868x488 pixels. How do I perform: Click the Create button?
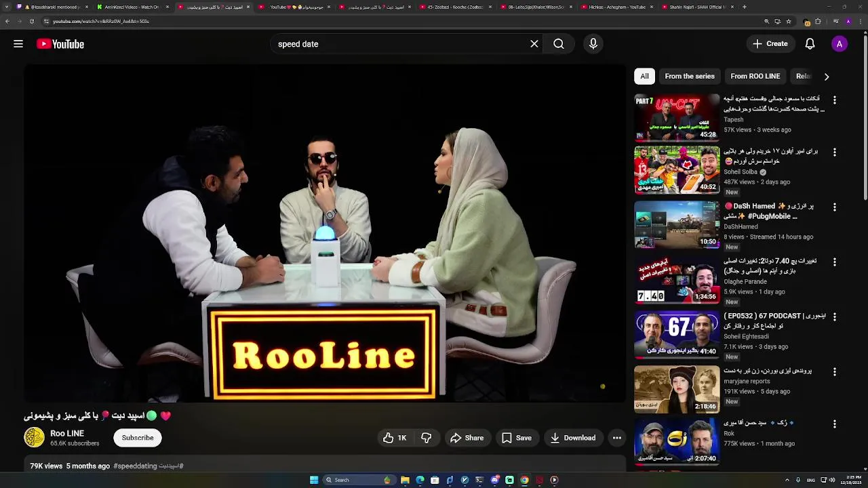tap(770, 44)
